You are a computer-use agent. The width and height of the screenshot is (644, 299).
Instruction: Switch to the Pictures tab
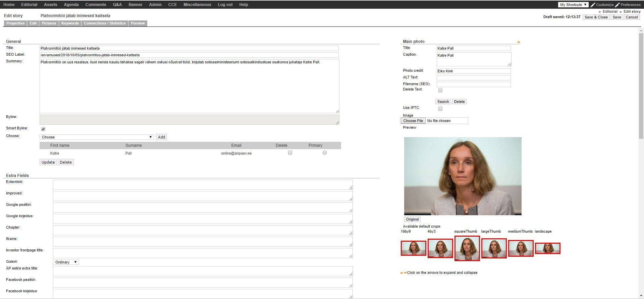point(49,23)
